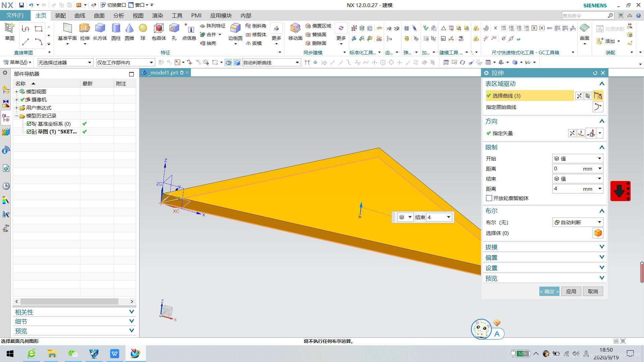Open the Analysis (分析) ribbon tab
This screenshot has width=644, height=362.
pos(118,16)
